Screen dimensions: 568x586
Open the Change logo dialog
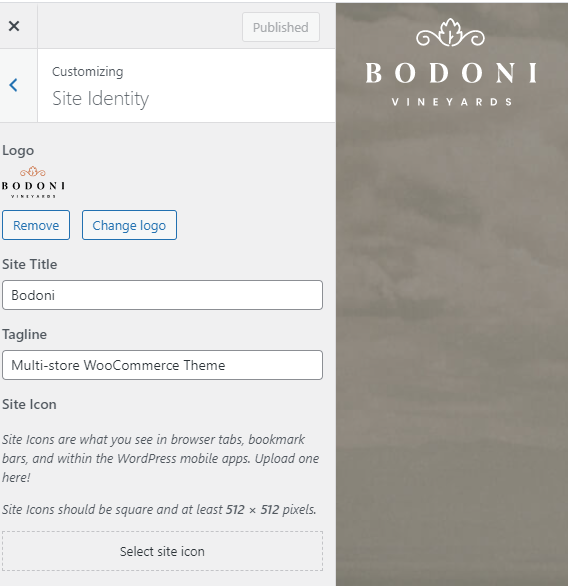coord(129,225)
